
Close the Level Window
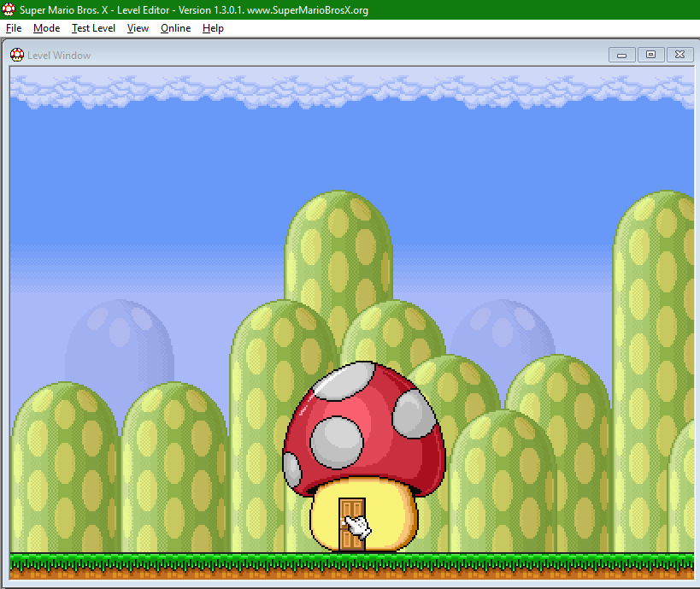pos(679,55)
